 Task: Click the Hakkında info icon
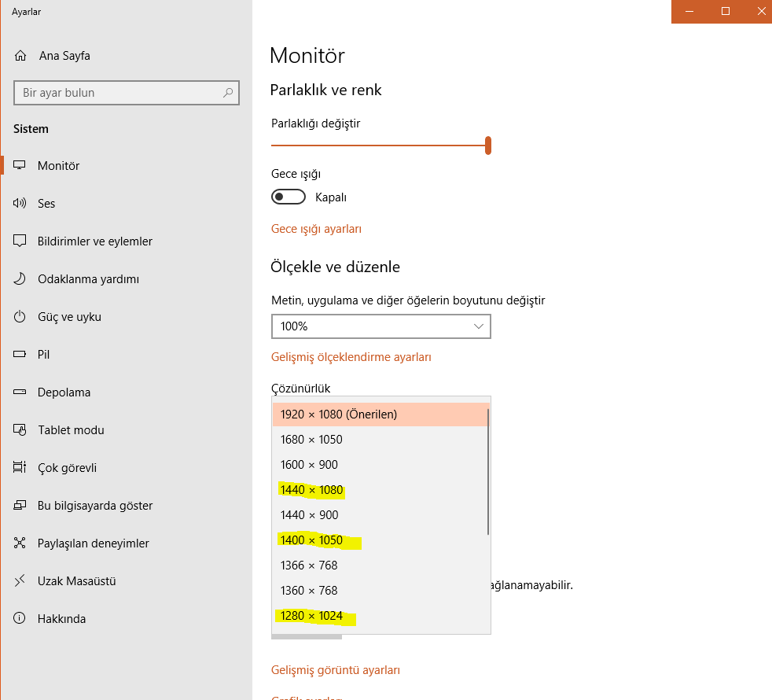(x=20, y=618)
